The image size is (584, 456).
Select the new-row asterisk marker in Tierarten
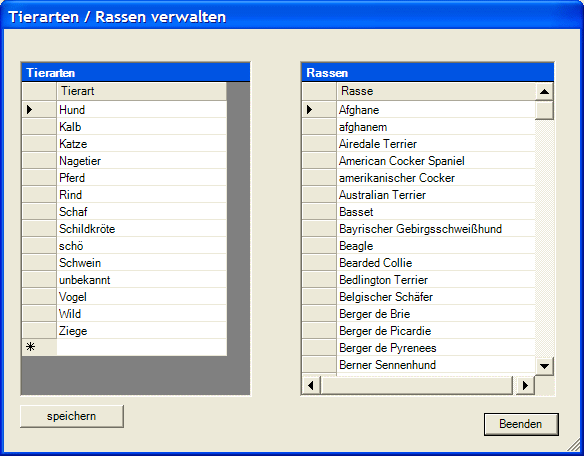click(31, 347)
